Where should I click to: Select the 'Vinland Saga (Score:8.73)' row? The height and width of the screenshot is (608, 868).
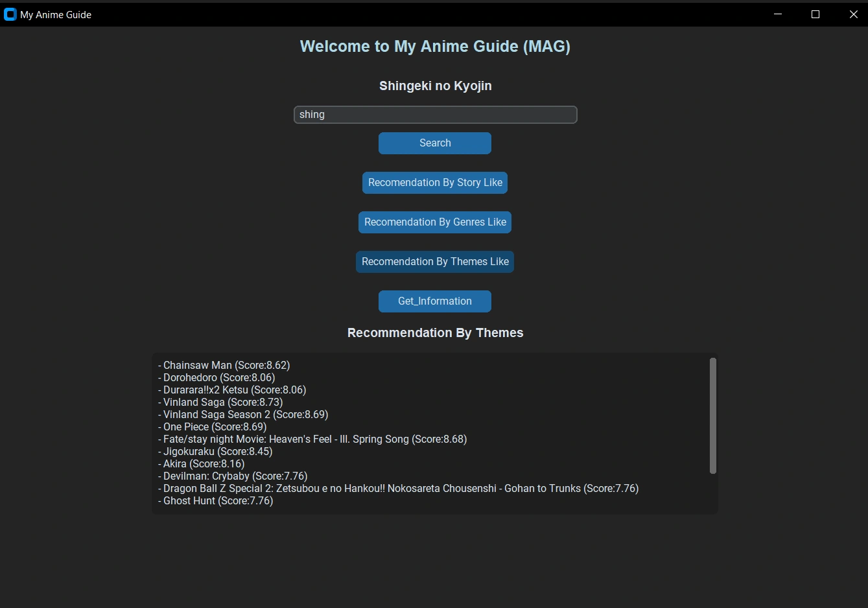220,403
